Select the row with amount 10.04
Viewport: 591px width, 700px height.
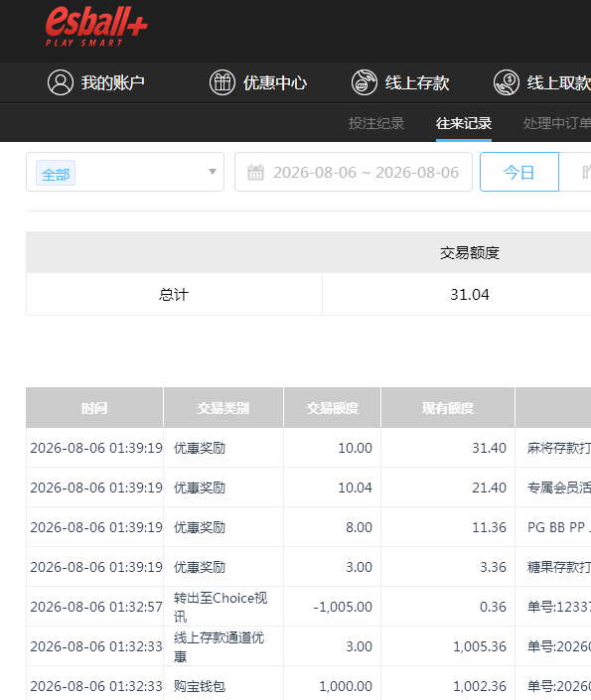click(308, 488)
